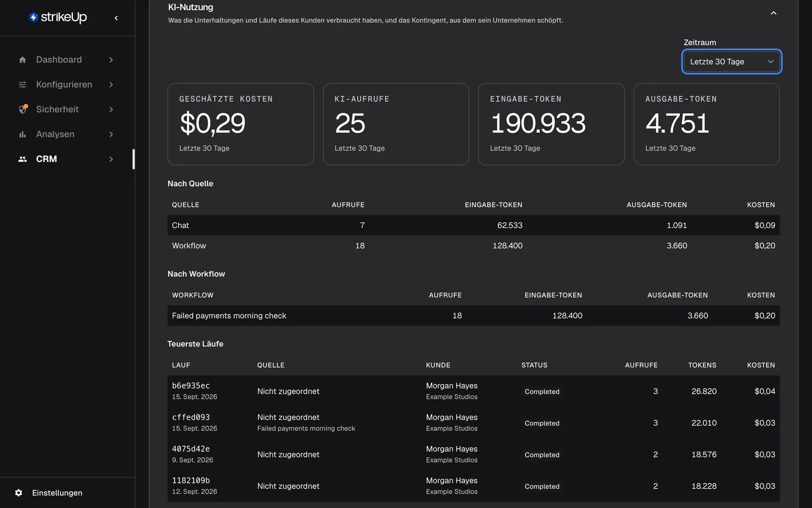Click the KI-Aufrufe 25 card
This screenshot has height=508, width=812.
pyautogui.click(x=396, y=124)
